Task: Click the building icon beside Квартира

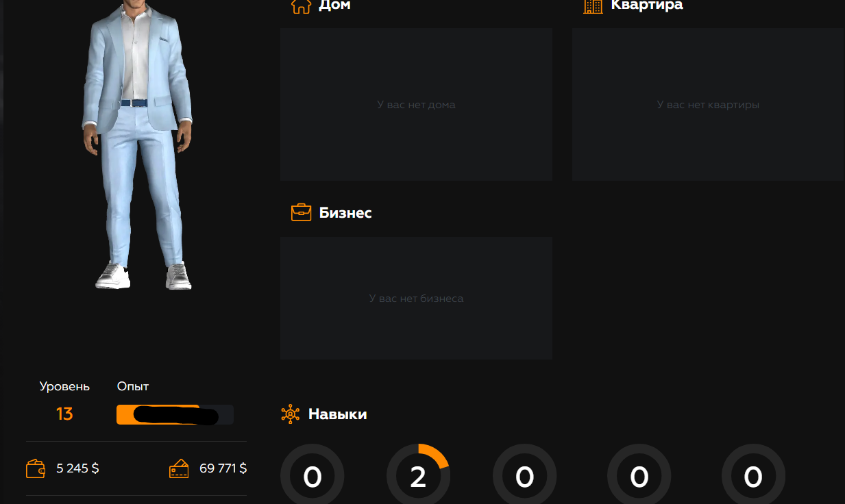Action: click(592, 6)
